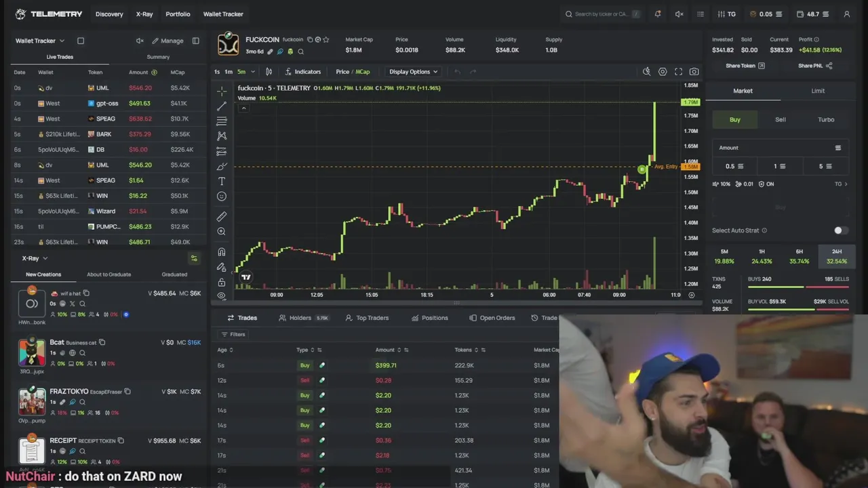Open Amount presets list icon
868x488 pixels.
pos(838,148)
